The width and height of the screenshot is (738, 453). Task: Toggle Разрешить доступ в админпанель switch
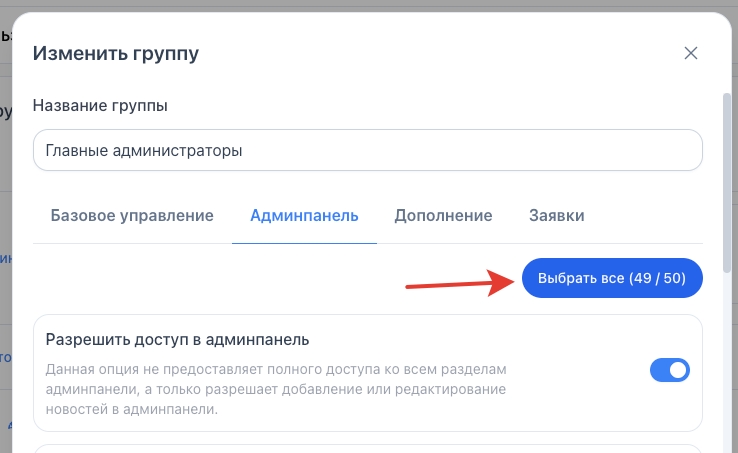(x=670, y=370)
